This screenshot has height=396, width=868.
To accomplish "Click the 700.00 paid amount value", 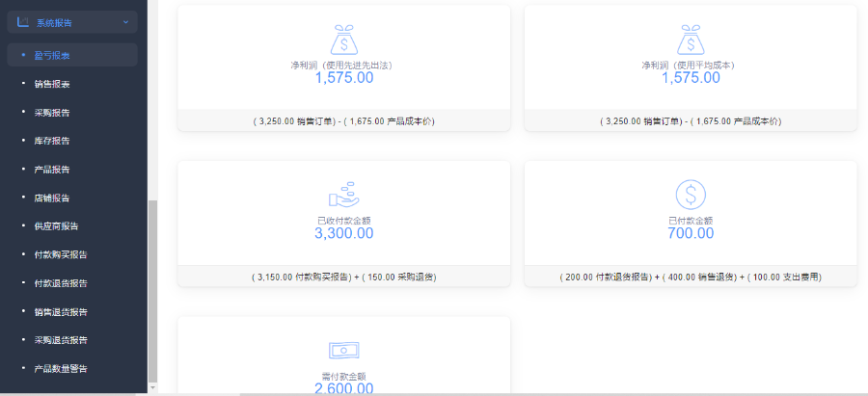I will (x=691, y=233).
